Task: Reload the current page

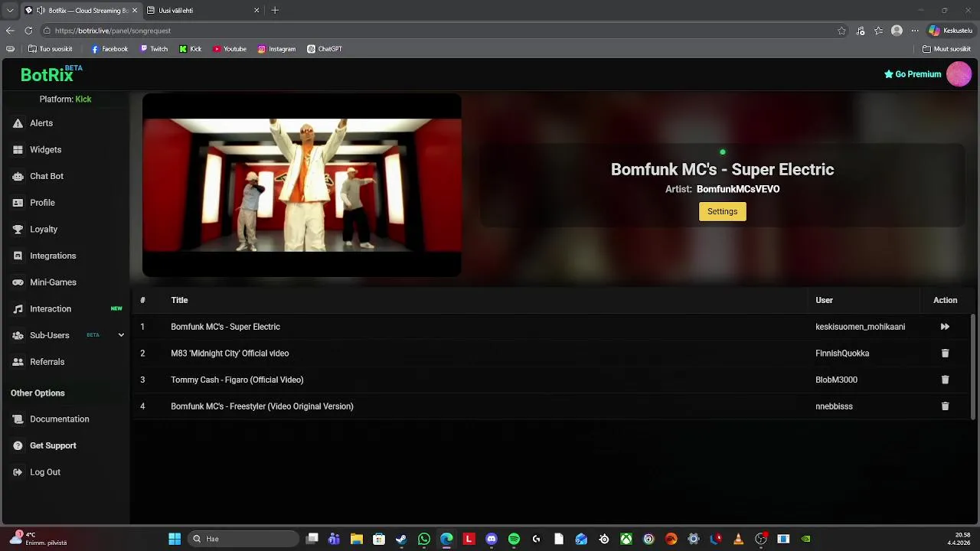Action: click(28, 31)
